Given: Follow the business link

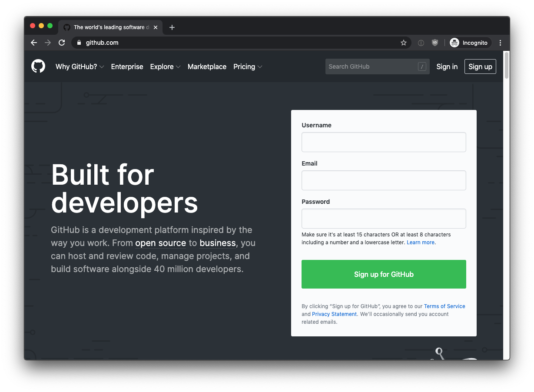Looking at the screenshot, I should (x=218, y=243).
